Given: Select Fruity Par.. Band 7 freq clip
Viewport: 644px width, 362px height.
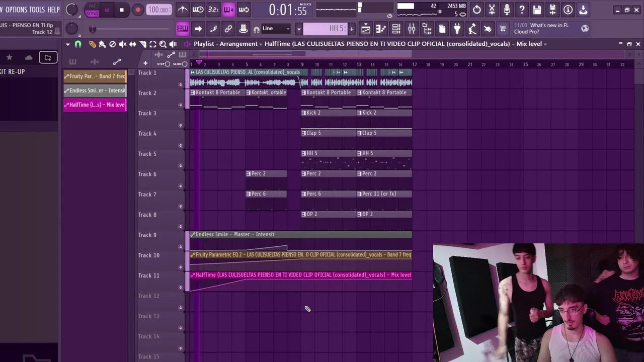Looking at the screenshot, I should click(95, 76).
